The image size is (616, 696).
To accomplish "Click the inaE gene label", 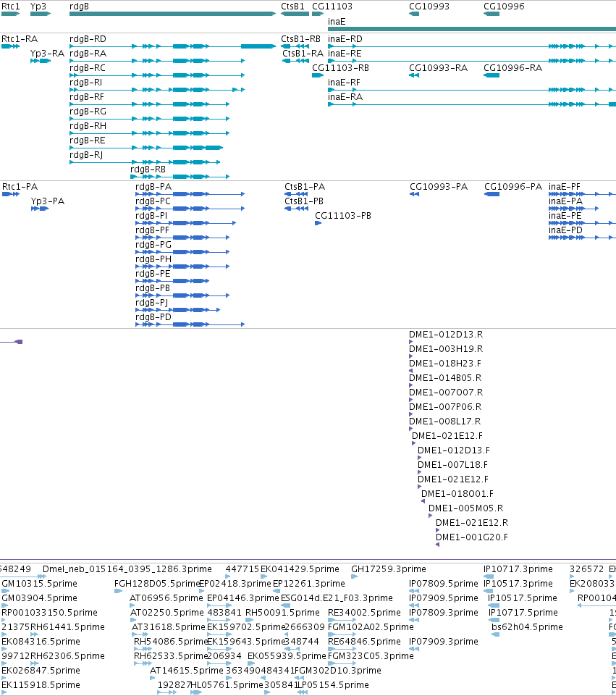I will [x=337, y=21].
